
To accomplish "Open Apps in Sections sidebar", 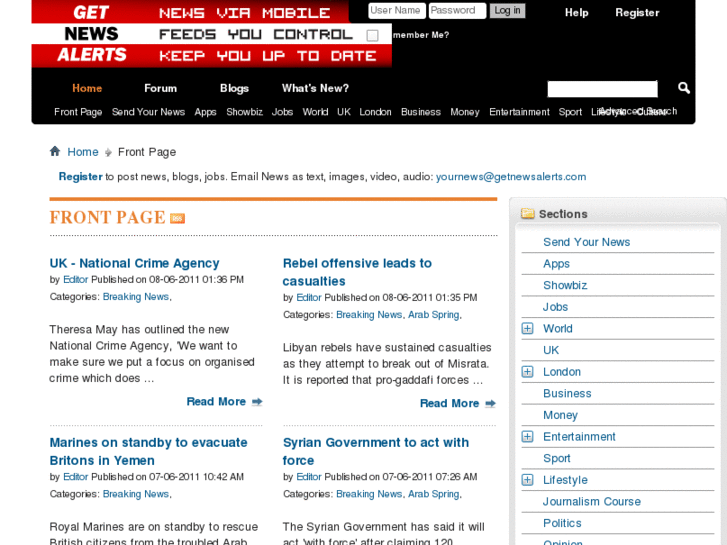I will 556,264.
